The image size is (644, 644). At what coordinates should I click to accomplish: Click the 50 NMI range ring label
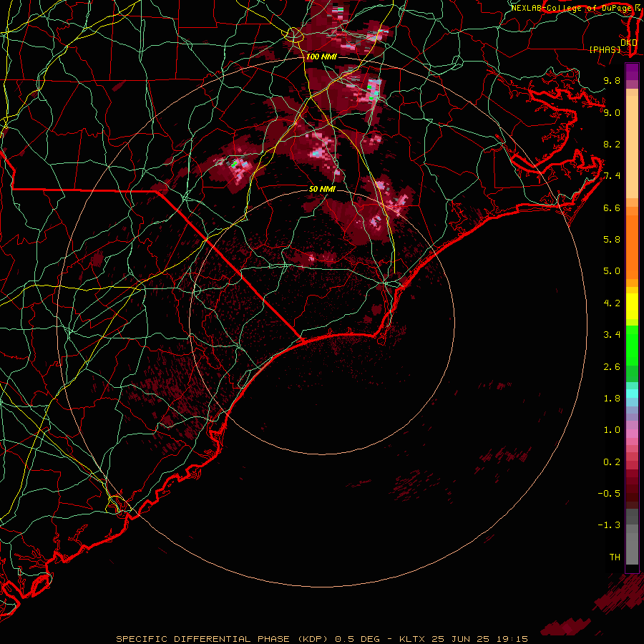(x=322, y=189)
